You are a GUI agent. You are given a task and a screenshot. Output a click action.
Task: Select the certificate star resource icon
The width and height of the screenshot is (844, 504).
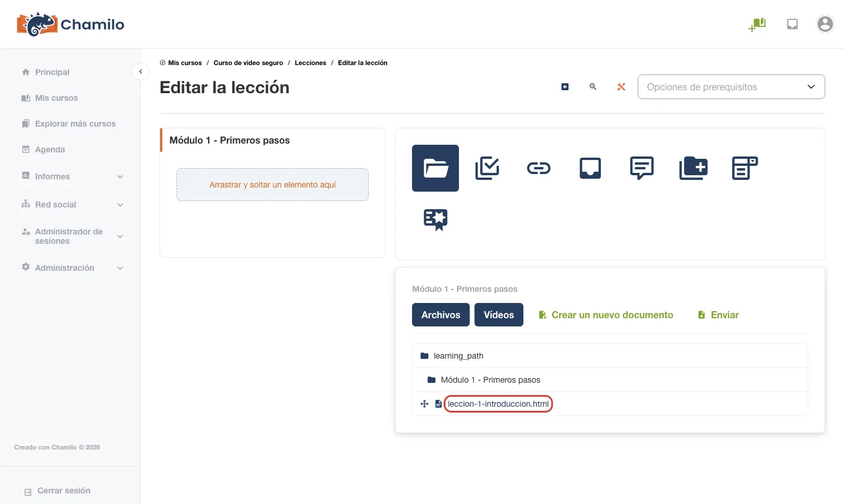435,220
